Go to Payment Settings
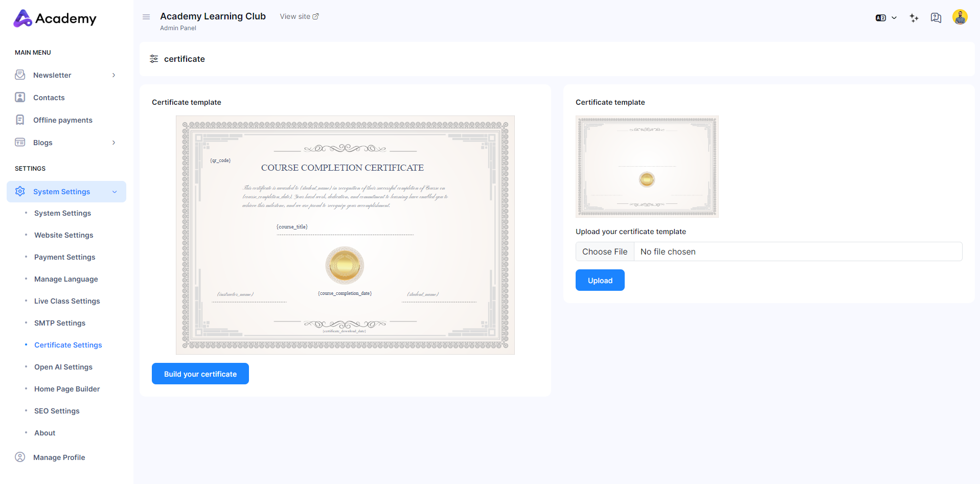This screenshot has height=484, width=980. (64, 257)
